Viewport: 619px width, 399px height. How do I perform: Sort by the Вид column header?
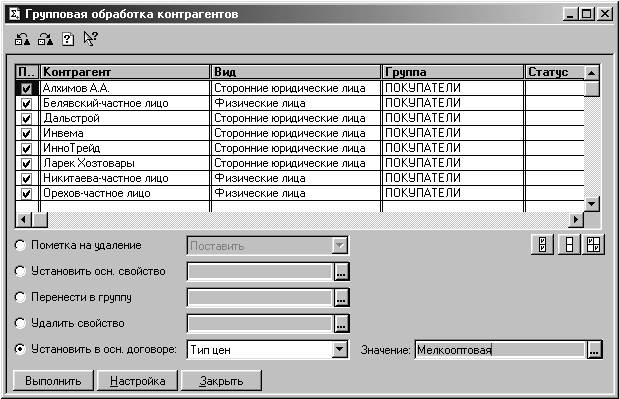click(296, 72)
